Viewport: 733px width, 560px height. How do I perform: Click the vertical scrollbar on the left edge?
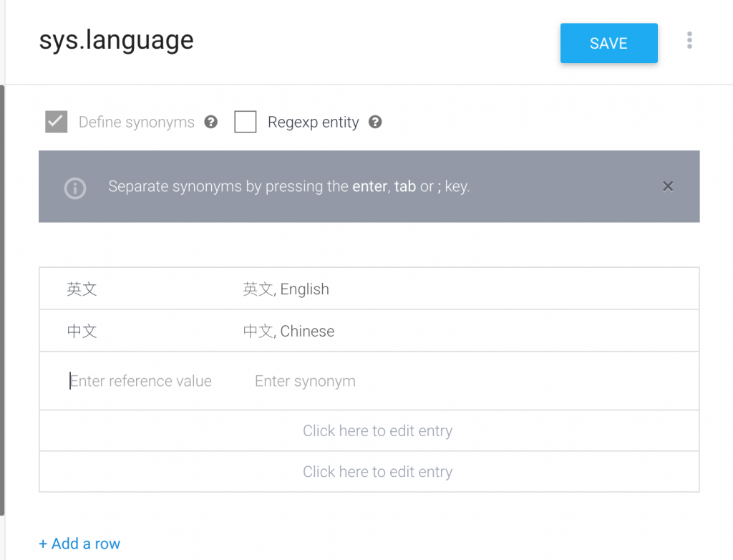[x=3, y=301]
